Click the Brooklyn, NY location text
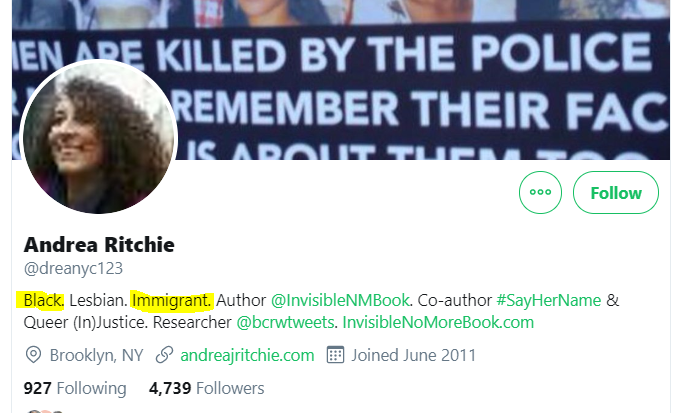The width and height of the screenshot is (676, 413). tap(96, 355)
